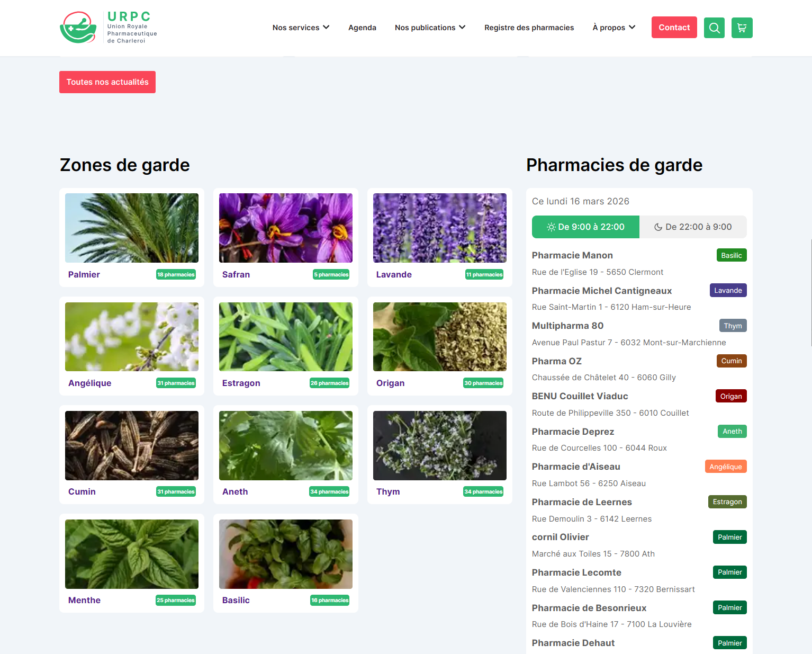Click the search magnifier icon
This screenshot has height=654, width=812.
714,28
